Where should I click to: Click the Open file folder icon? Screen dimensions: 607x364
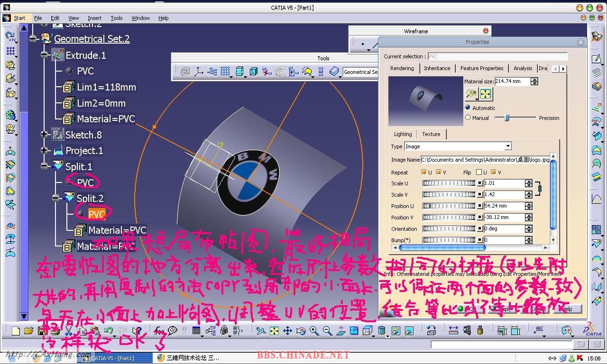(28, 331)
